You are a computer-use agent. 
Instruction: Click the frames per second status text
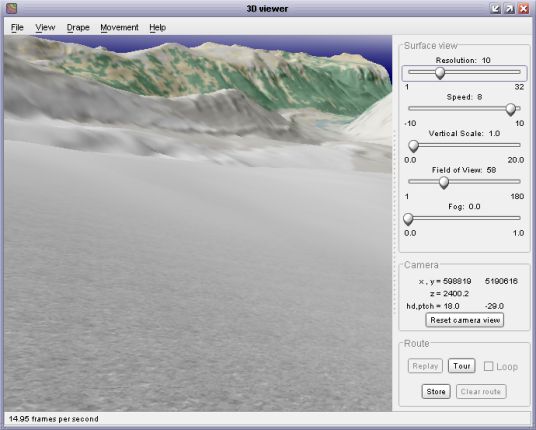click(x=54, y=419)
